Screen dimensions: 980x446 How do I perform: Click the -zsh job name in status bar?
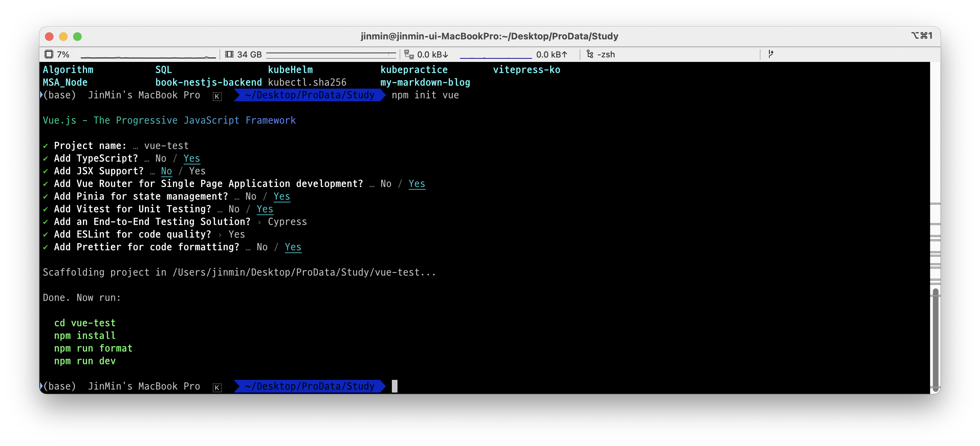click(606, 55)
